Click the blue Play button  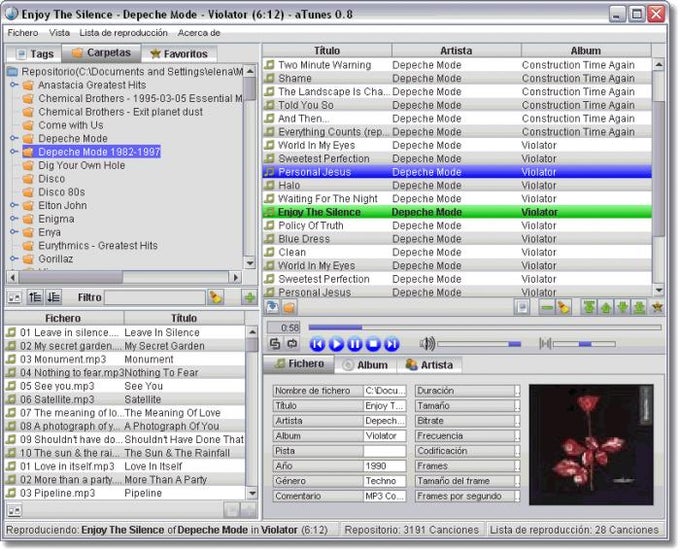(x=336, y=344)
